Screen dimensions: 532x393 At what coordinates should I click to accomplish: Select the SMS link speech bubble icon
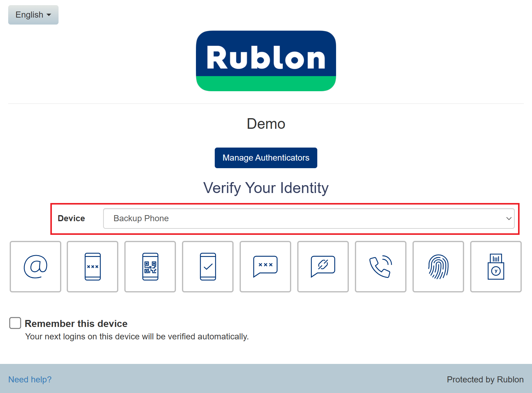click(323, 267)
